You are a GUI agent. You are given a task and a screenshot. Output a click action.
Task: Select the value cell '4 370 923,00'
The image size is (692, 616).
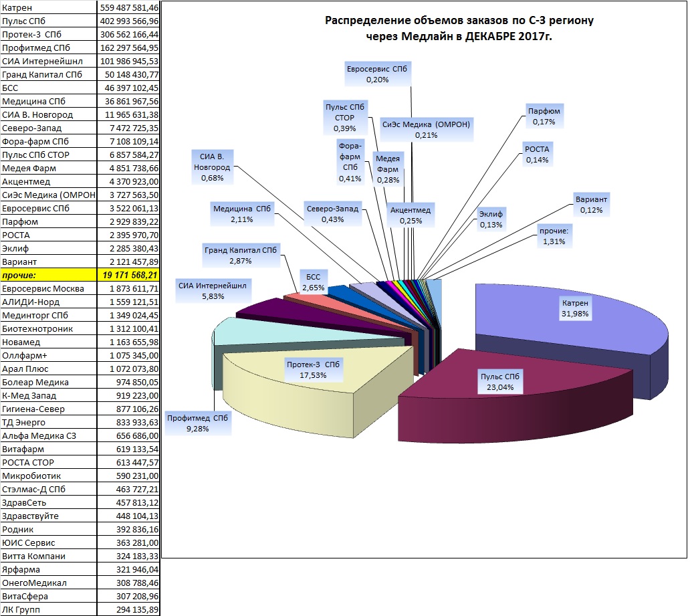point(128,181)
